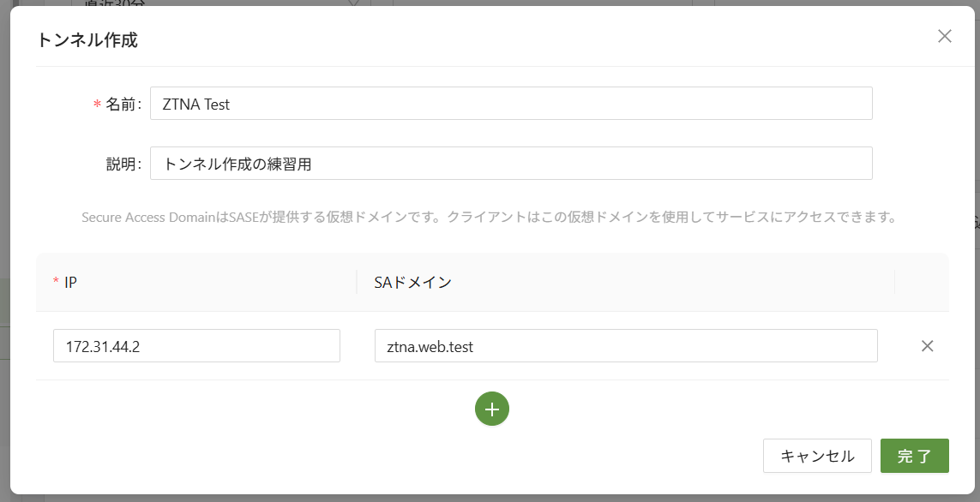Click the 説明 field with トンネル作成の練習用
Screen dimensions: 980x502
tap(511, 162)
